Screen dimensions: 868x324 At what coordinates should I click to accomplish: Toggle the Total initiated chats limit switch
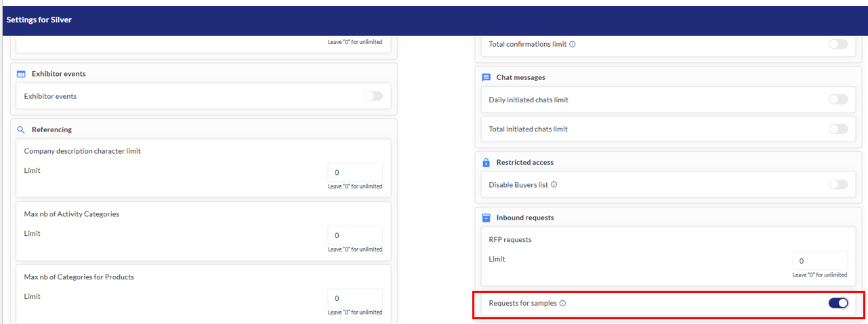coord(838,129)
